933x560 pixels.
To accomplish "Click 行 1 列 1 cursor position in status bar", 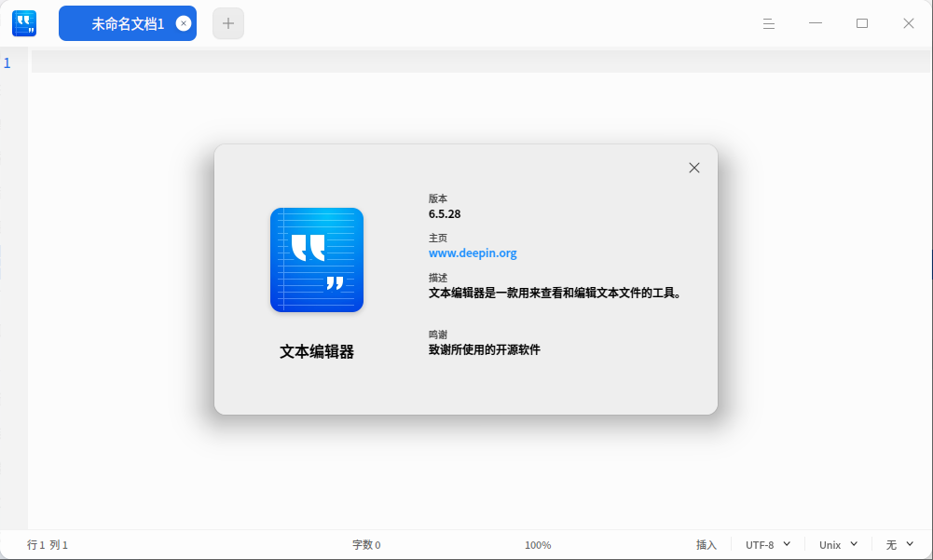I will pyautogui.click(x=48, y=544).
